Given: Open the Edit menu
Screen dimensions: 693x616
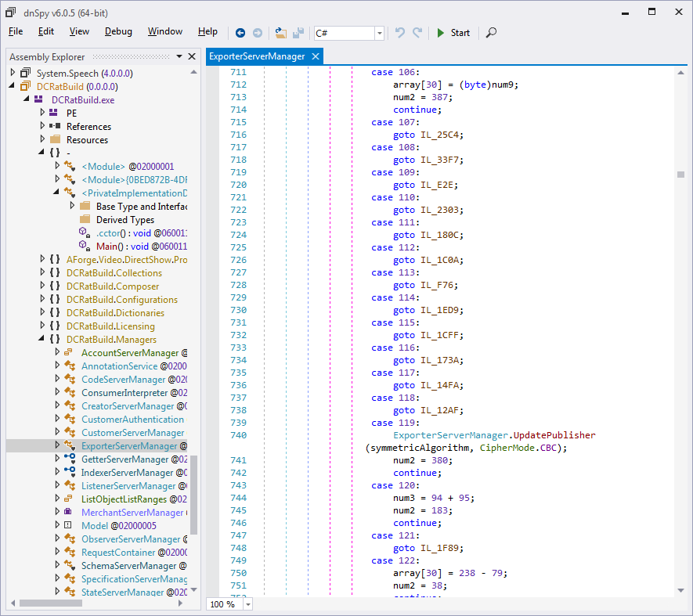Looking at the screenshot, I should pyautogui.click(x=46, y=31).
